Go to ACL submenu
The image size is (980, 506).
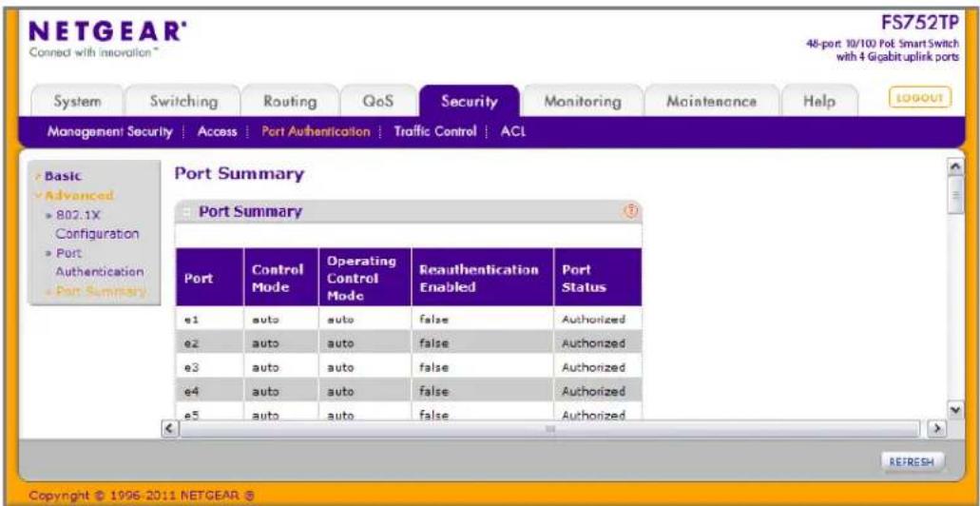512,132
